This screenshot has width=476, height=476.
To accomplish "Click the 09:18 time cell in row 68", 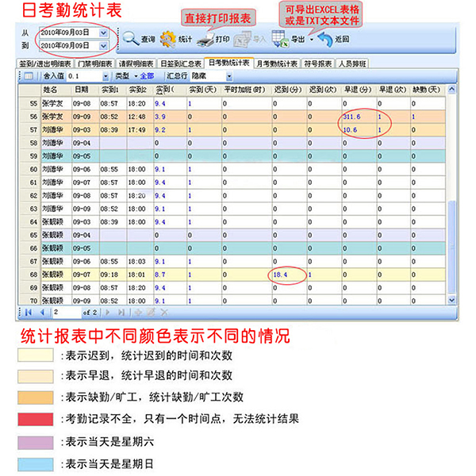I will click(113, 274).
